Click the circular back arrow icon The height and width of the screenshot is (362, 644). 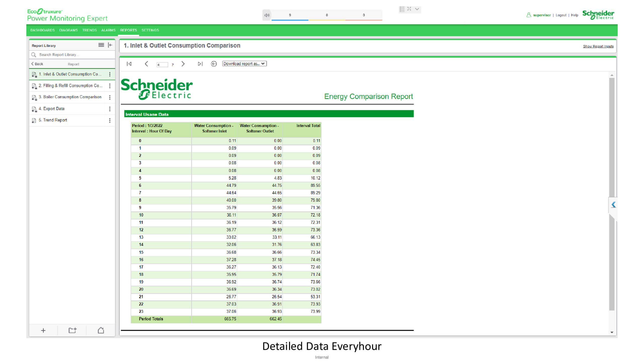(214, 64)
